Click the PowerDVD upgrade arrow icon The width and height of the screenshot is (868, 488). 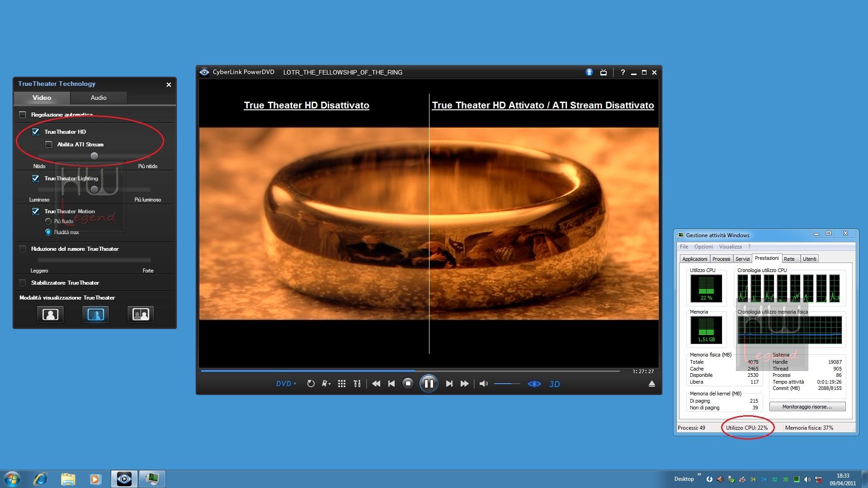click(x=589, y=72)
